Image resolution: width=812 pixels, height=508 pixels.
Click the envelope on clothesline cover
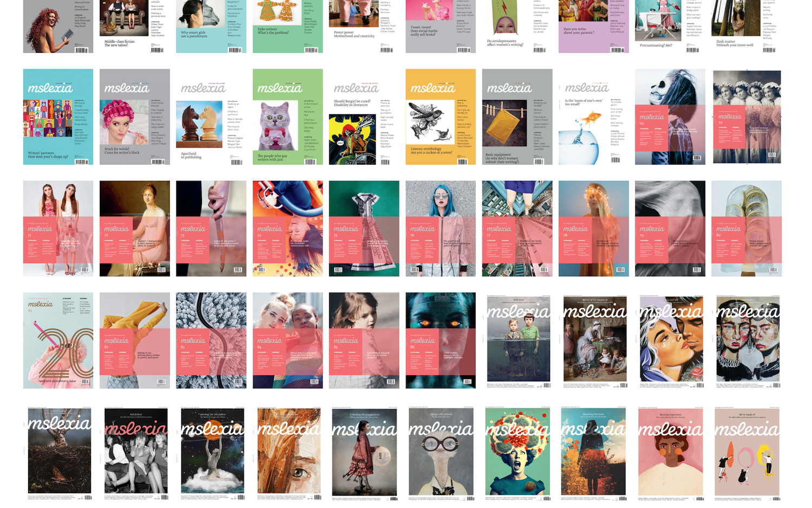click(517, 116)
